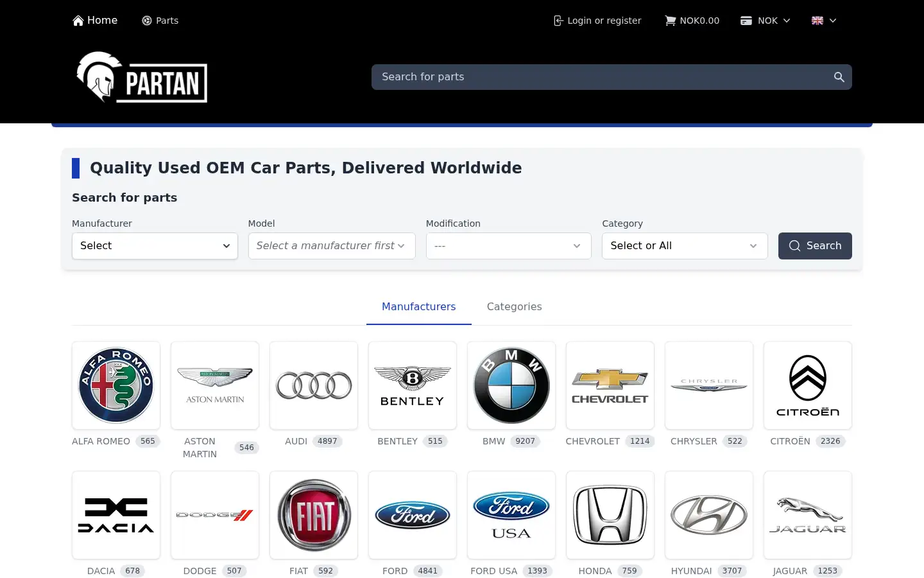Click the Quality Used OEM Car Parts heading

pos(306,168)
